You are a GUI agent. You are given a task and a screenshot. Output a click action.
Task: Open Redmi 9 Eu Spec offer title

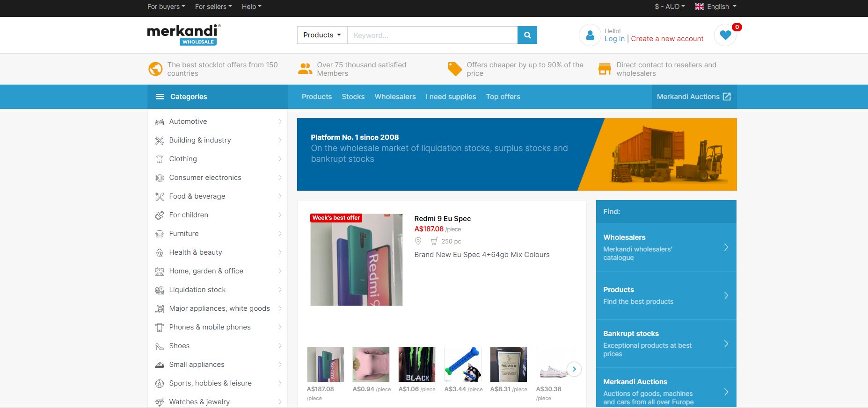[443, 219]
